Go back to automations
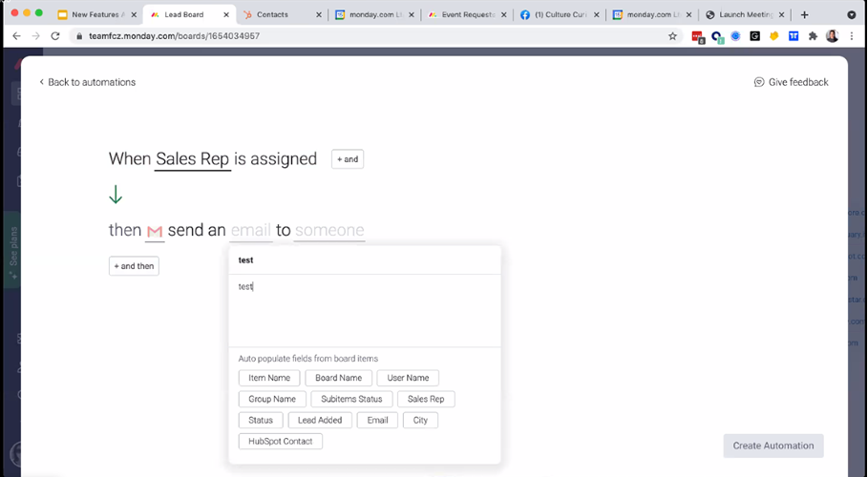Viewport: 868px width, 477px height. (x=87, y=82)
